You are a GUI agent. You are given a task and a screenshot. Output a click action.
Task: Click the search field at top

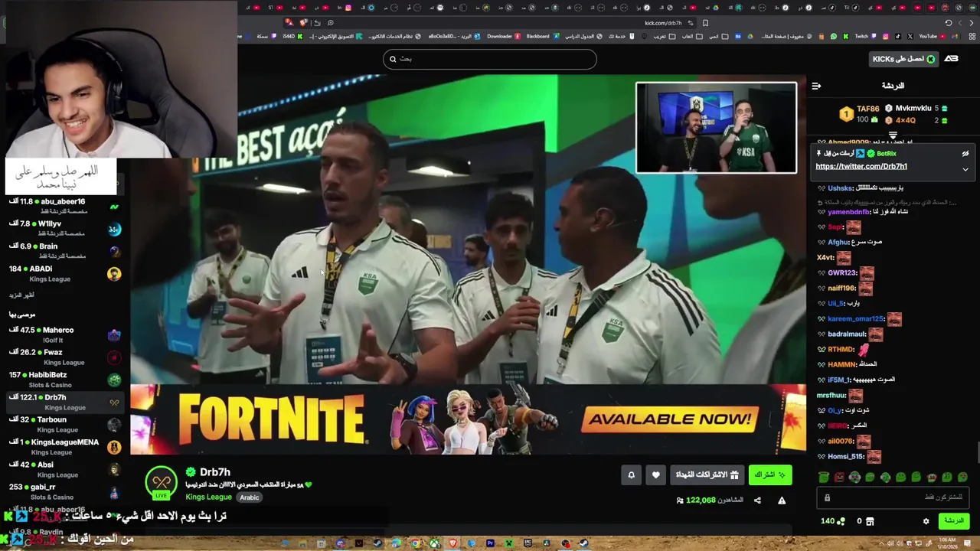[x=490, y=59]
